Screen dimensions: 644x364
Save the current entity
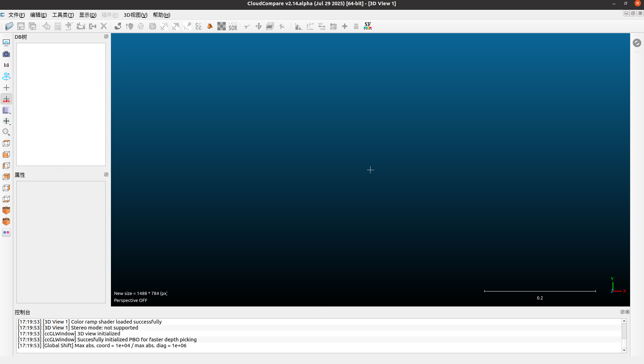click(x=21, y=26)
